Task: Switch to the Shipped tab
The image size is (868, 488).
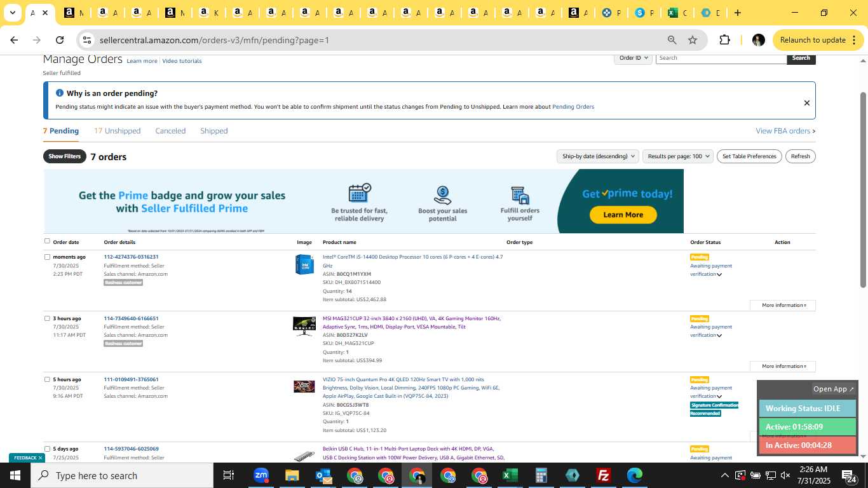Action: 214,131
